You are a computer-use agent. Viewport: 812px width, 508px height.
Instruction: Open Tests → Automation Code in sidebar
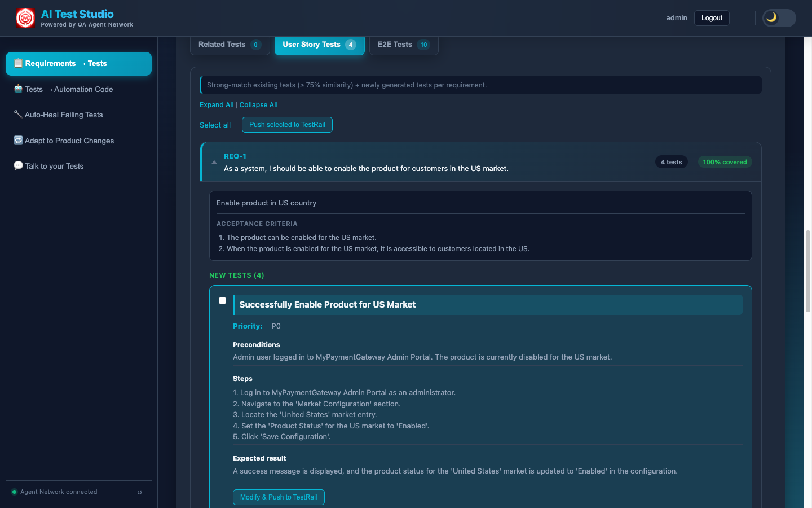click(x=78, y=89)
